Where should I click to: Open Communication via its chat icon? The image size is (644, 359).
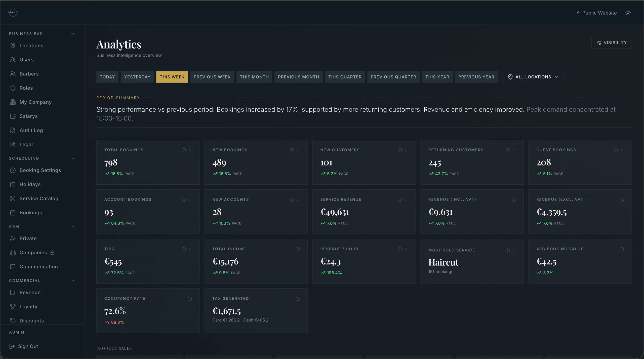click(x=13, y=267)
